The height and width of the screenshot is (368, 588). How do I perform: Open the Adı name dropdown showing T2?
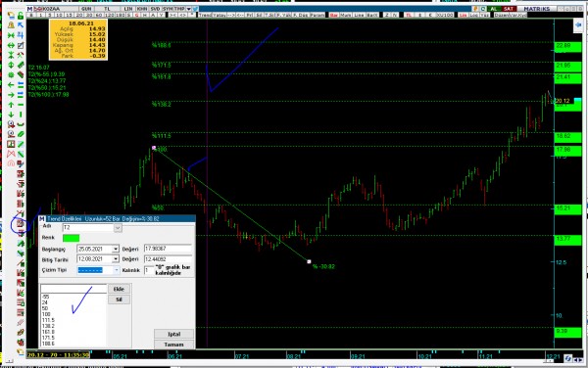pos(118,228)
